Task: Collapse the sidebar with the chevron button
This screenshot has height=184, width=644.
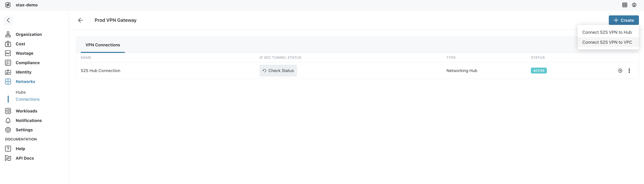Action: pos(8,20)
